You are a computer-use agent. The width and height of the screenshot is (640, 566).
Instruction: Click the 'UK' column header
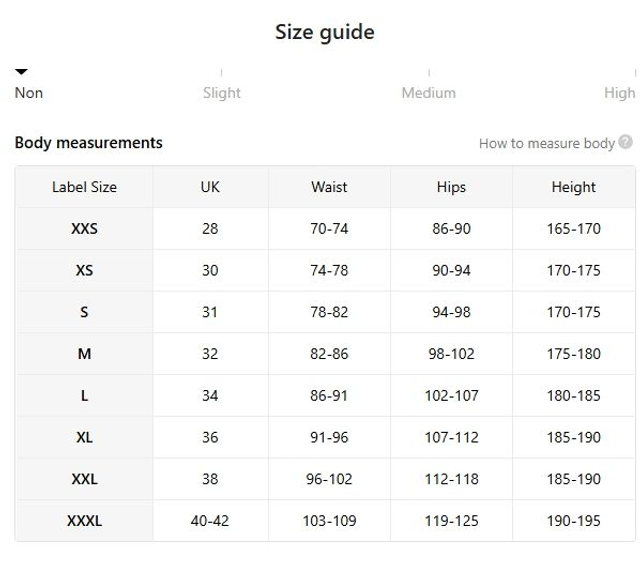pyautogui.click(x=210, y=187)
